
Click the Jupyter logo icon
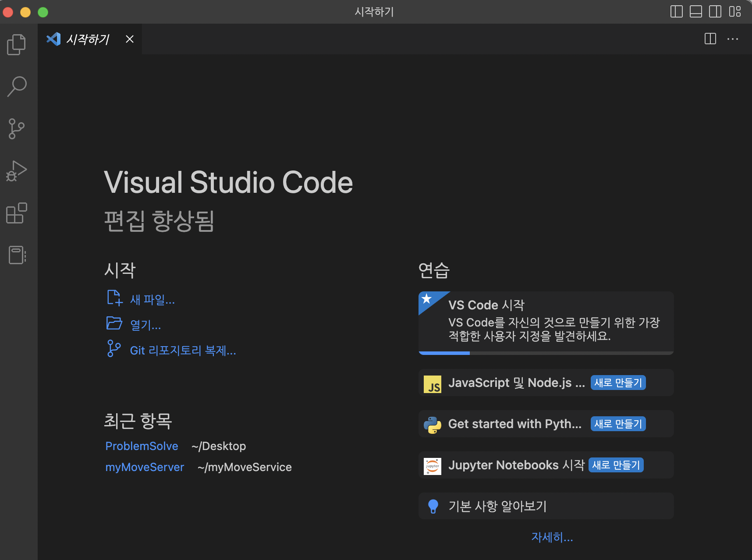433,466
